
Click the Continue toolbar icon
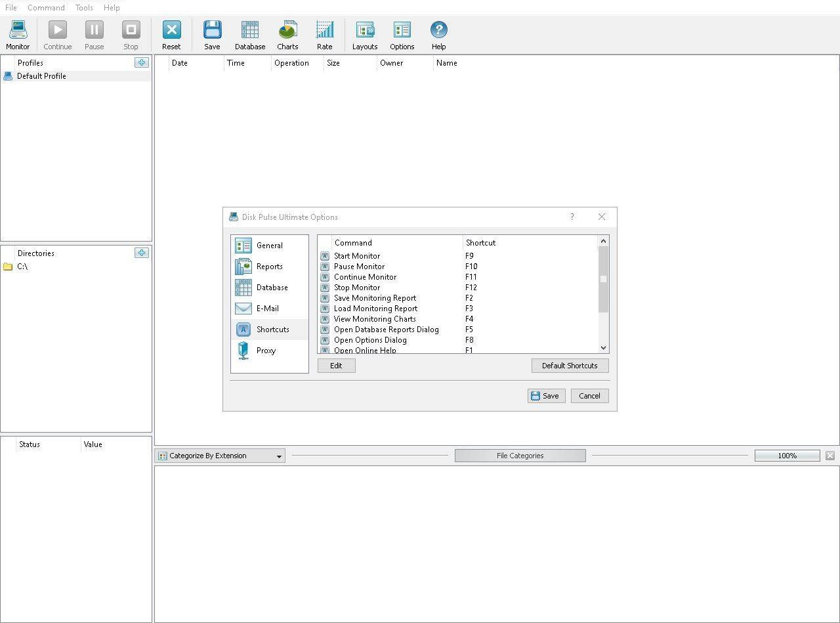pyautogui.click(x=57, y=35)
